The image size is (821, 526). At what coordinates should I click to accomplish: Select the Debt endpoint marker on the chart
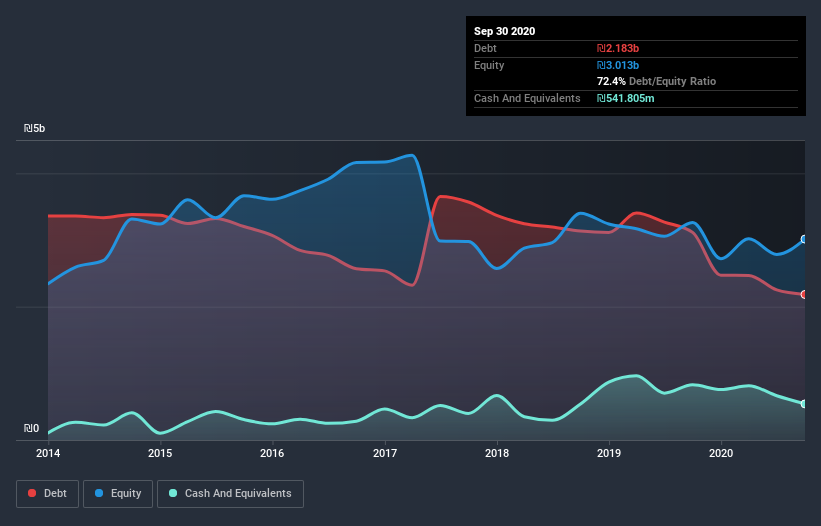(804, 295)
